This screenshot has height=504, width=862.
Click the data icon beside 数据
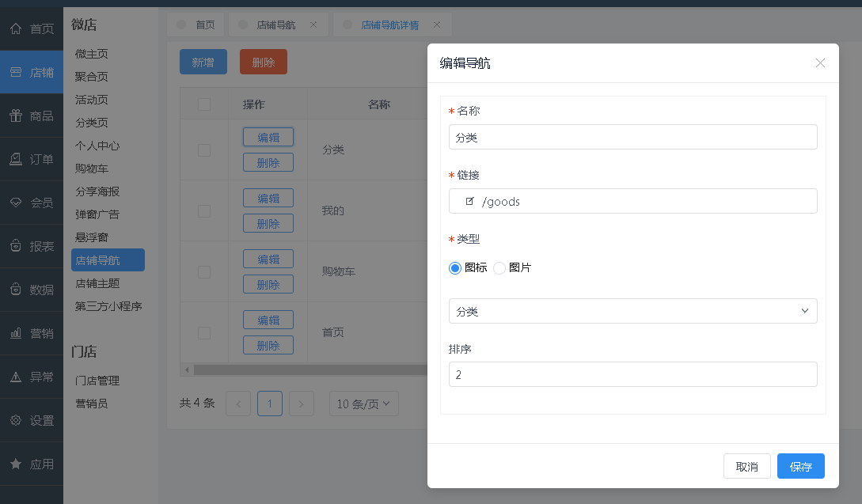click(x=16, y=289)
